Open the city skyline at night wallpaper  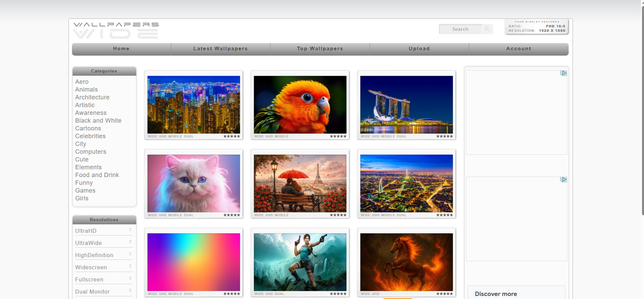pyautogui.click(x=194, y=105)
